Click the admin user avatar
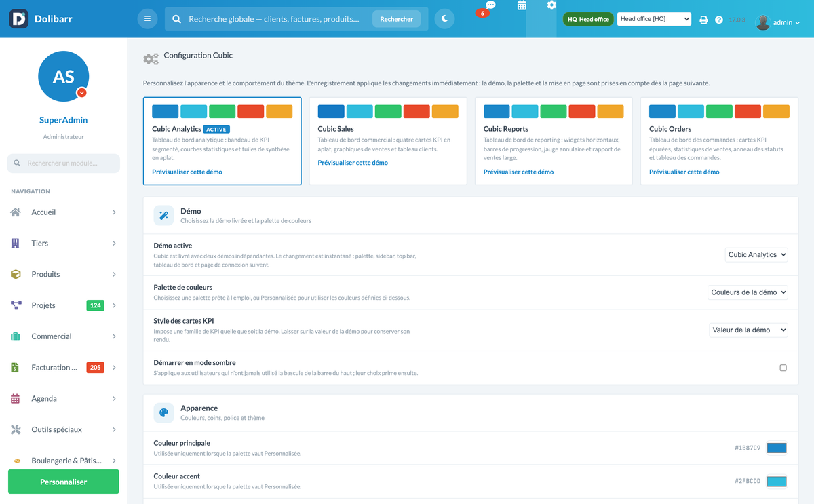The width and height of the screenshot is (814, 504). [763, 22]
